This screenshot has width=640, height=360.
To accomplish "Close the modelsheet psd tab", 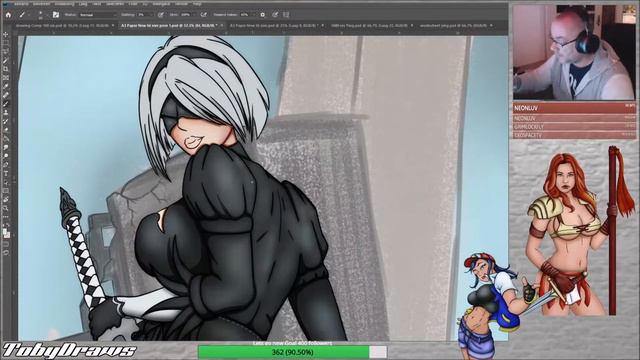I will pos(491,25).
